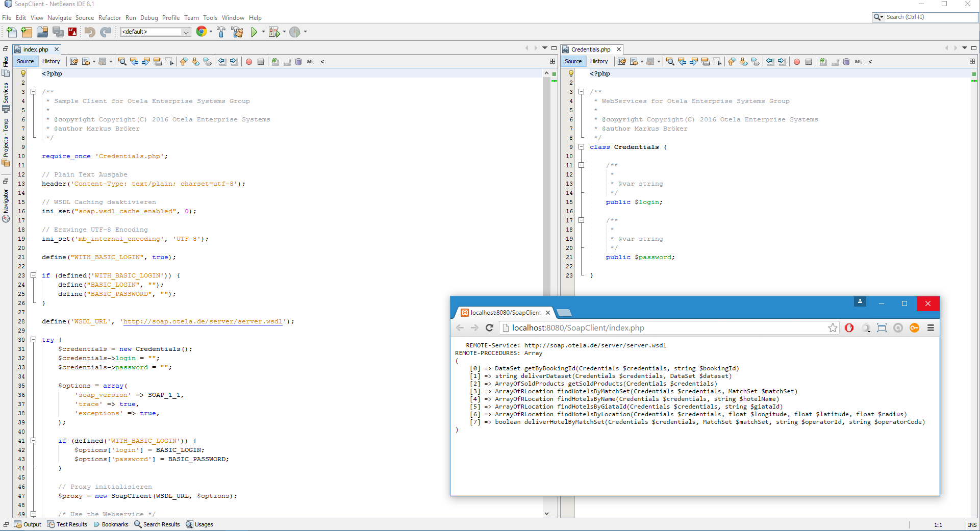Collapse the Credentials class code fold
Screen dimensions: 980x531
click(x=582, y=147)
